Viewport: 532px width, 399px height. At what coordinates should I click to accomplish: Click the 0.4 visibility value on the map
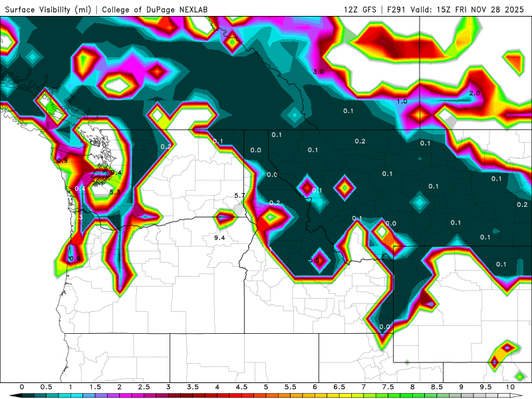[x=80, y=189]
